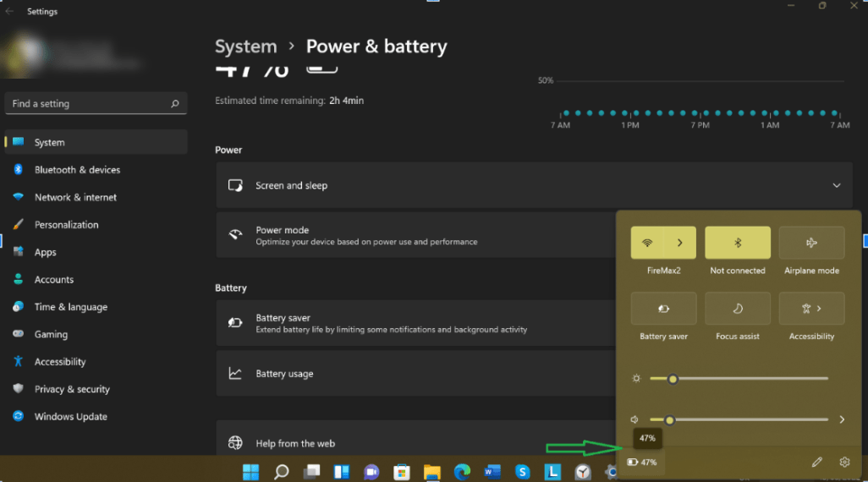
Task: Click System in the breadcrumb
Action: pyautogui.click(x=245, y=47)
